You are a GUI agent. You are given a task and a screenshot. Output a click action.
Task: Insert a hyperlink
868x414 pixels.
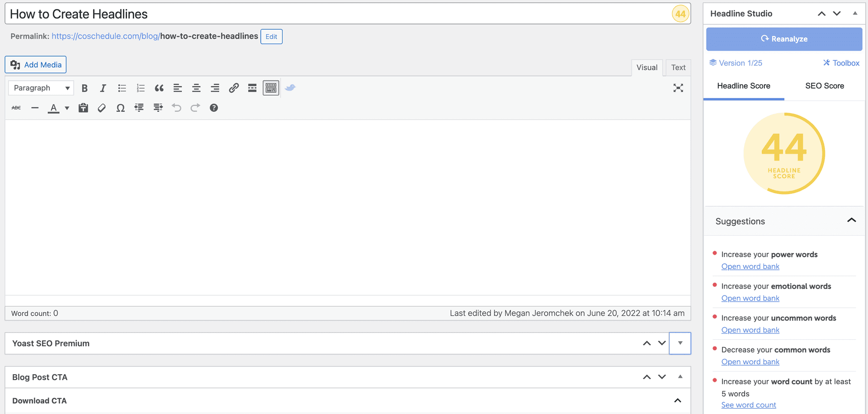point(234,88)
